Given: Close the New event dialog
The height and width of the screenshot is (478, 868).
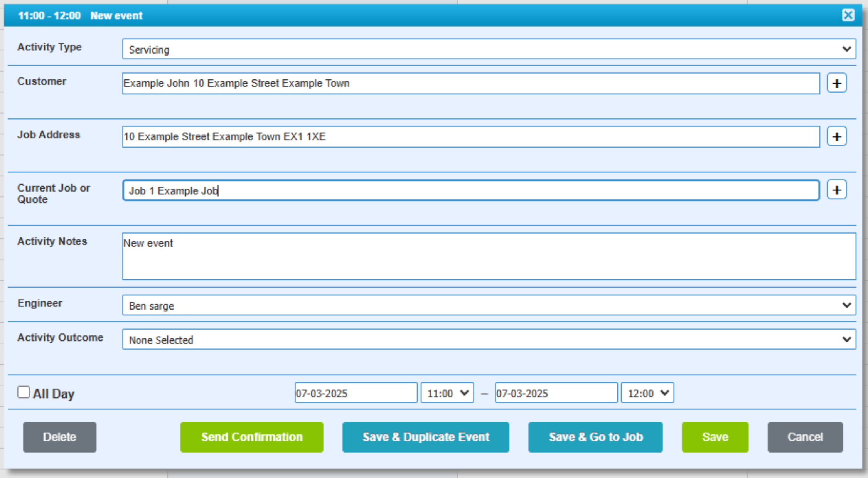Looking at the screenshot, I should pos(848,15).
